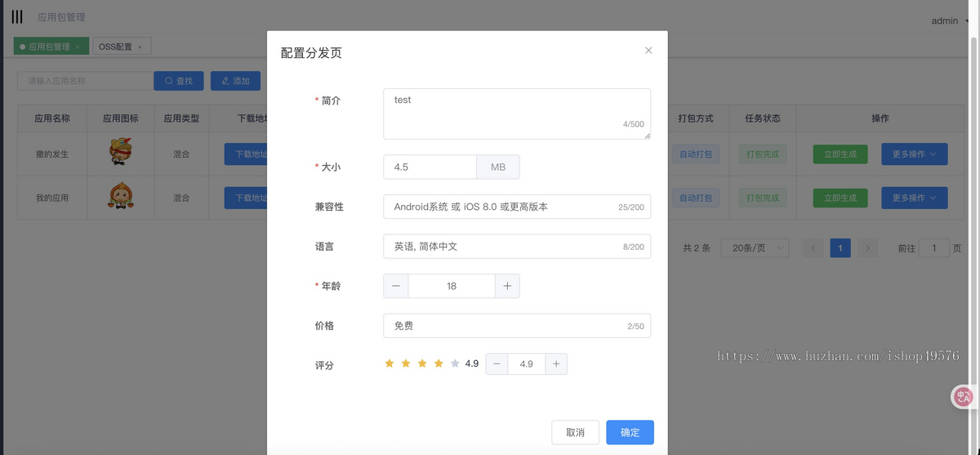Expand 更多操作 dropdown in first row

[914, 154]
